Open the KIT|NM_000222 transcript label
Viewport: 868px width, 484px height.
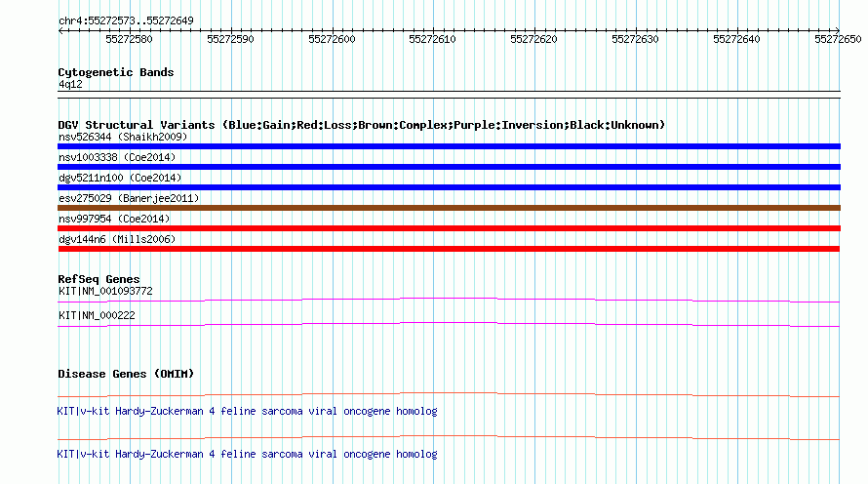pyautogui.click(x=97, y=315)
